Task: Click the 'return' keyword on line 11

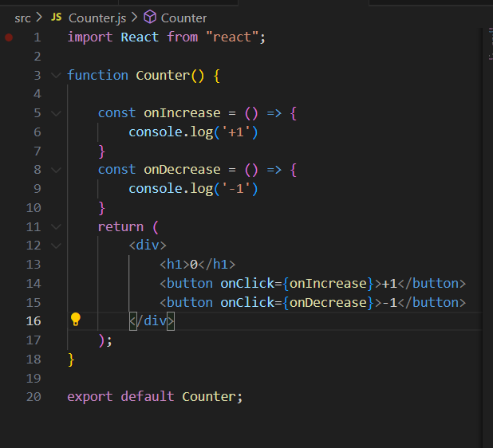Action: click(x=120, y=227)
